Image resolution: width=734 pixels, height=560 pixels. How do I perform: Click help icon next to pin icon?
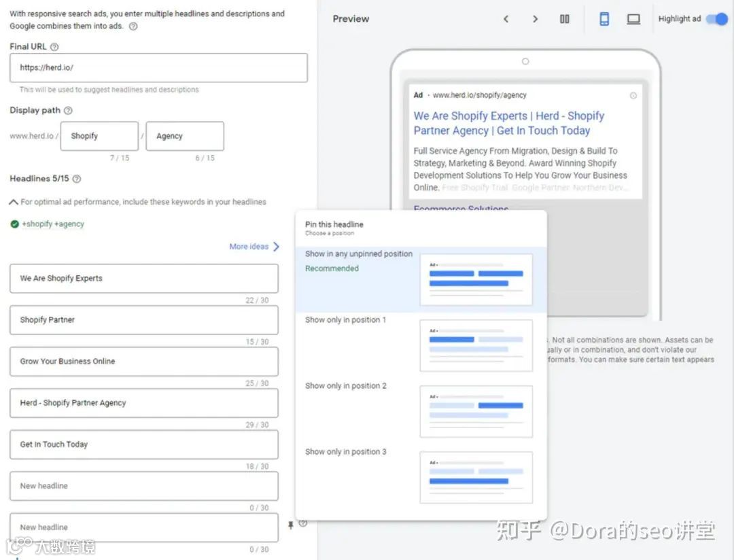(303, 523)
